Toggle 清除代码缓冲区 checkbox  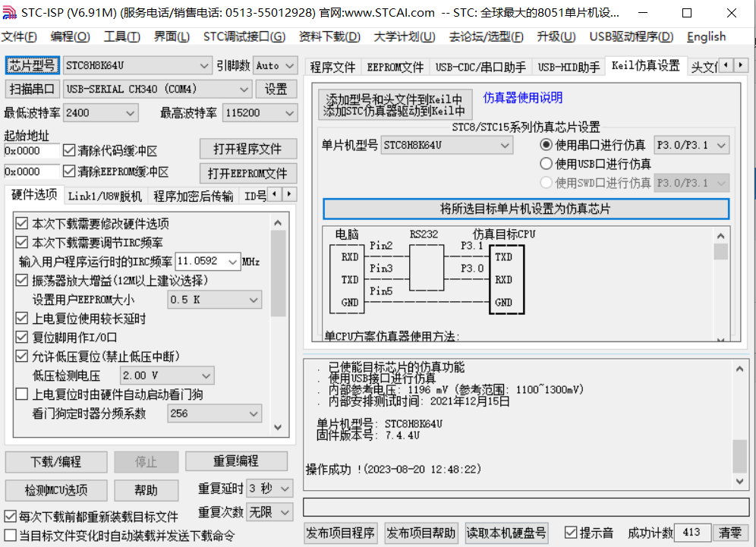point(69,150)
